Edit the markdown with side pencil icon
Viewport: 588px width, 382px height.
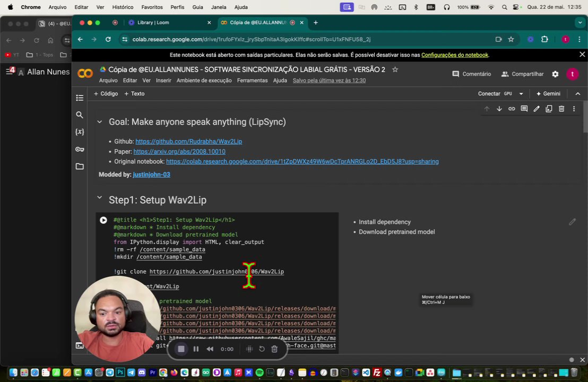[x=572, y=222]
